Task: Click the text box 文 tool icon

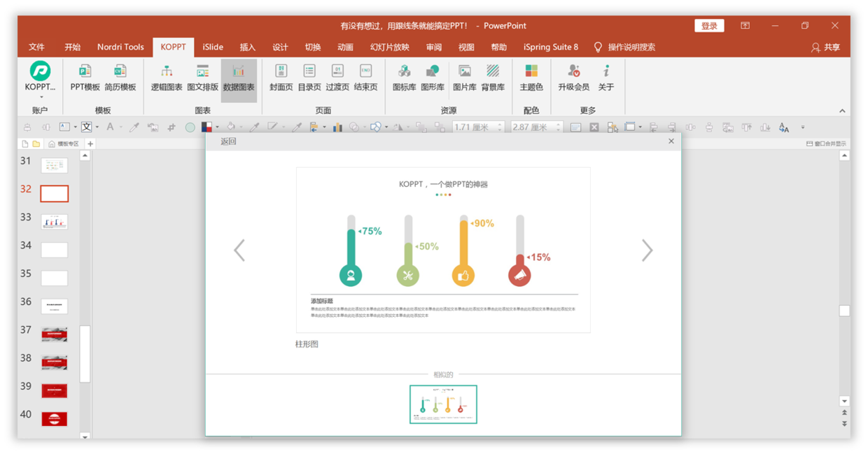Action: tap(86, 127)
